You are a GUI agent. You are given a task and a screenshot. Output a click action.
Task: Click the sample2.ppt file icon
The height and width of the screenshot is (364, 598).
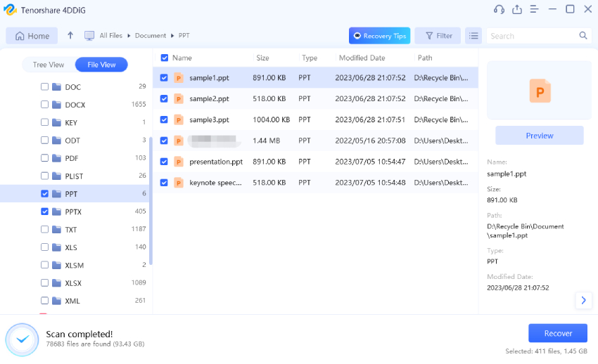[179, 98]
